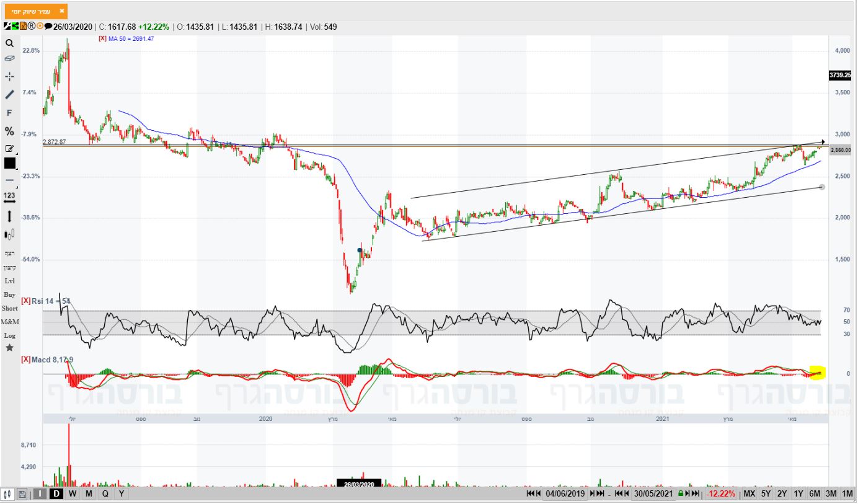Viewport: 858px width, 504px height.
Task: Click the black-white diagonal header icon
Action: click(x=7, y=26)
